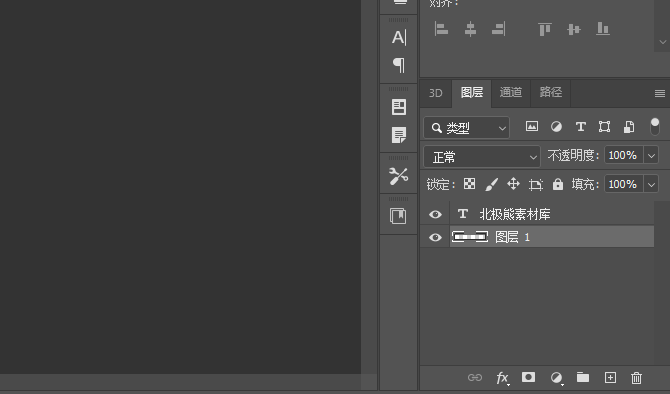This screenshot has width=670, height=394.
Task: Hide the 图层 1 layer
Action: (435, 237)
